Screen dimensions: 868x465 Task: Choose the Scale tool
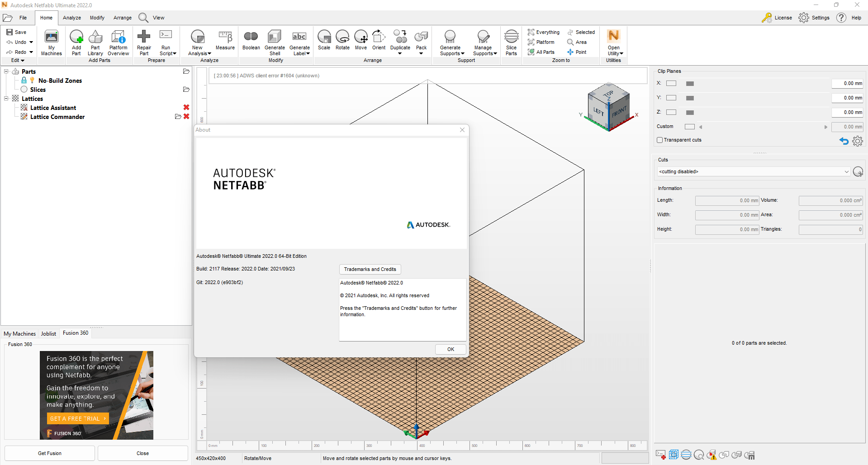324,40
